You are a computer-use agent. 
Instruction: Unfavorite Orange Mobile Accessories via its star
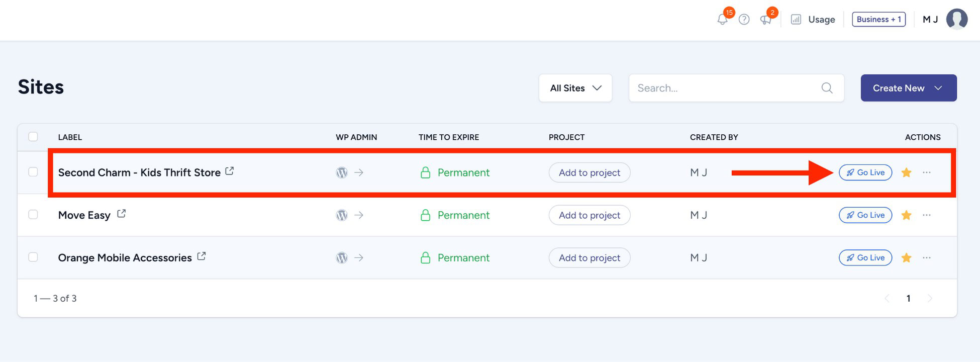tap(907, 257)
